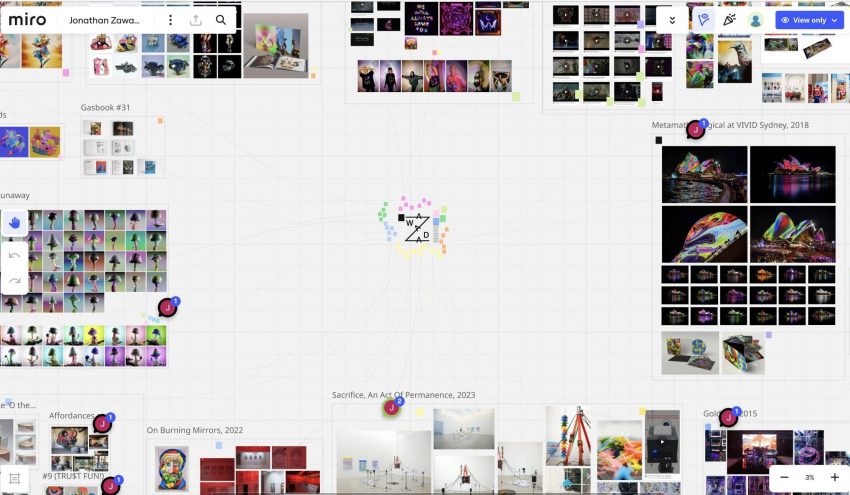Click the undo arrow
The height and width of the screenshot is (495, 850).
pos(14,255)
